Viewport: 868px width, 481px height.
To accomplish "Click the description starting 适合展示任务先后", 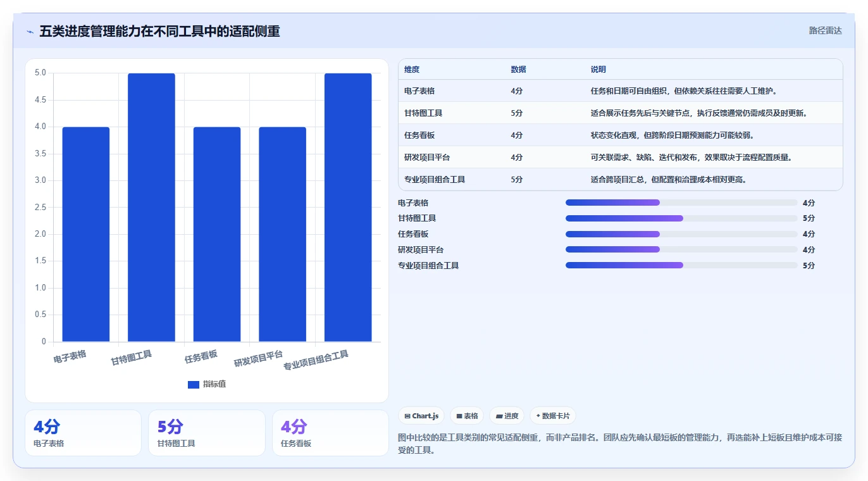I will 700,113.
